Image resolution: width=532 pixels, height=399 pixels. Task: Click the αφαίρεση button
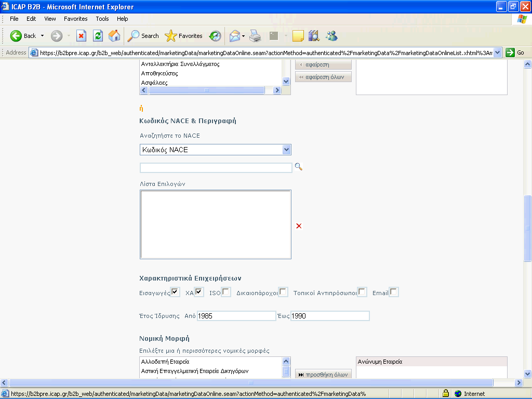pos(323,64)
